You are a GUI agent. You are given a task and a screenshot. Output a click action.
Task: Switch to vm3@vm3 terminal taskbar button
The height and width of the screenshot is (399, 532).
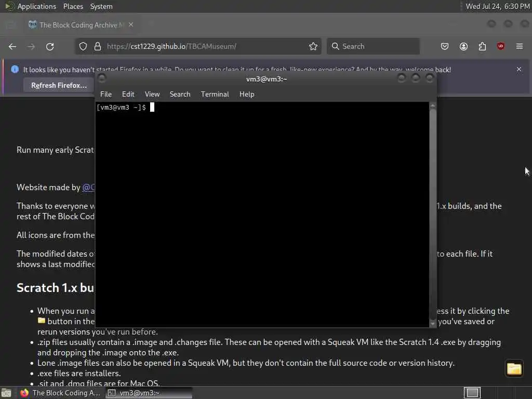pos(148,393)
